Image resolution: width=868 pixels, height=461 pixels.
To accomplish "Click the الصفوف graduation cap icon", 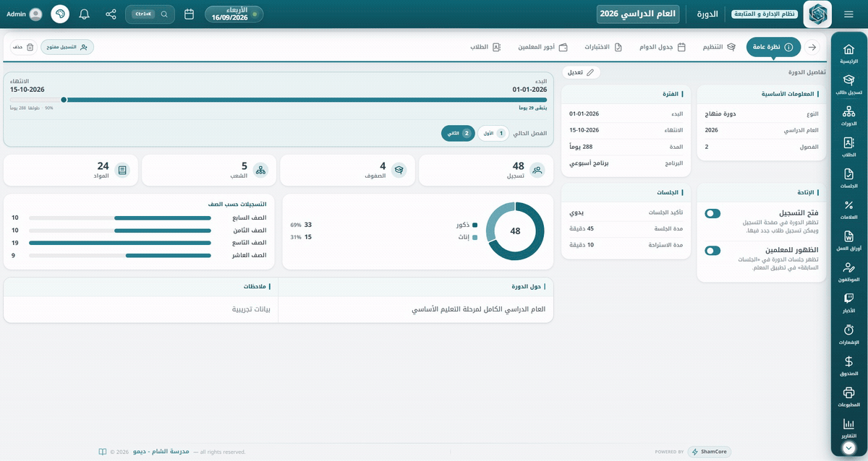I will click(x=399, y=171).
